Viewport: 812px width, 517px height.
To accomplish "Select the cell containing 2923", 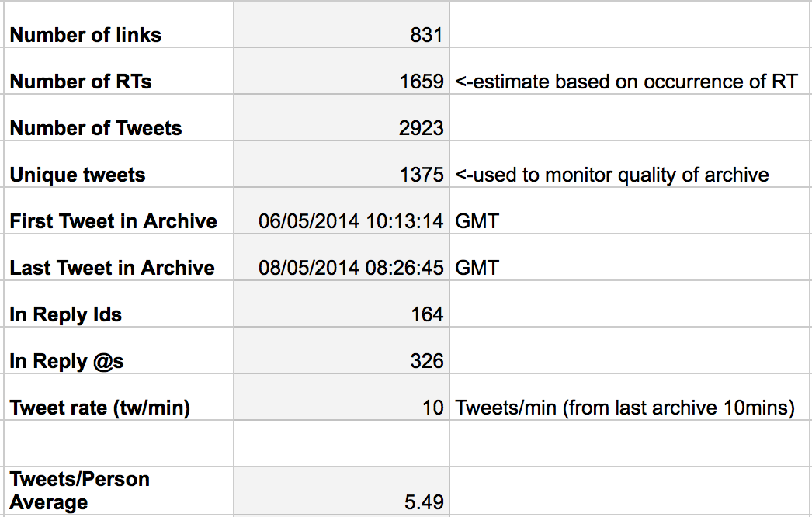I will tap(342, 117).
